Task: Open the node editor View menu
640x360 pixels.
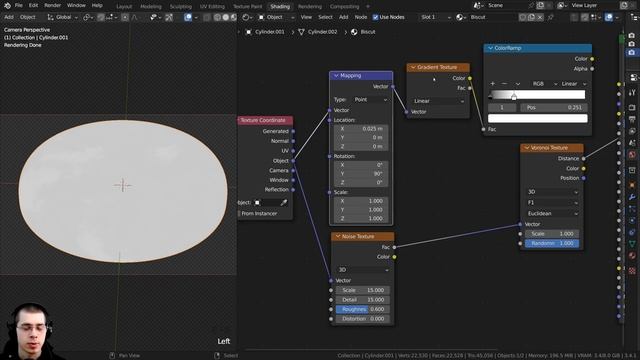Action: click(306, 17)
